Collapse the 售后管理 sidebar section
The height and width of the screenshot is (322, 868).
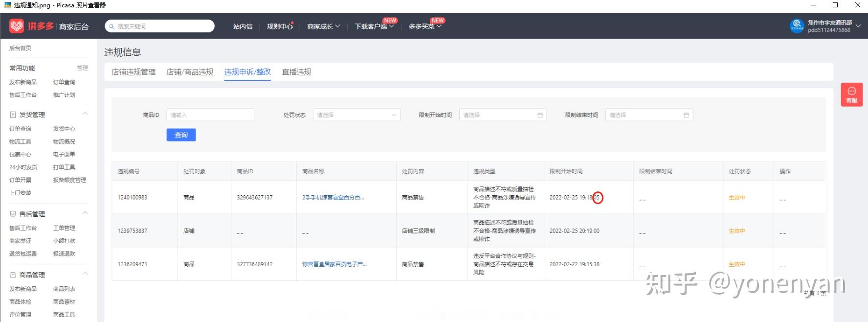pos(85,213)
